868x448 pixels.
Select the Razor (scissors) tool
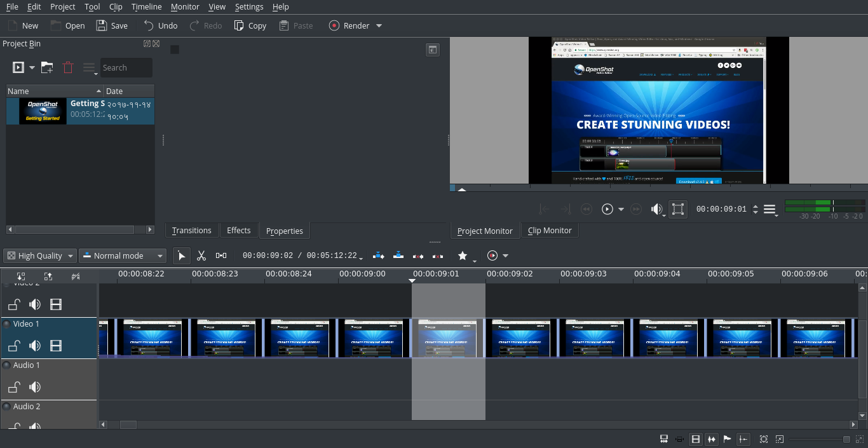coord(201,255)
